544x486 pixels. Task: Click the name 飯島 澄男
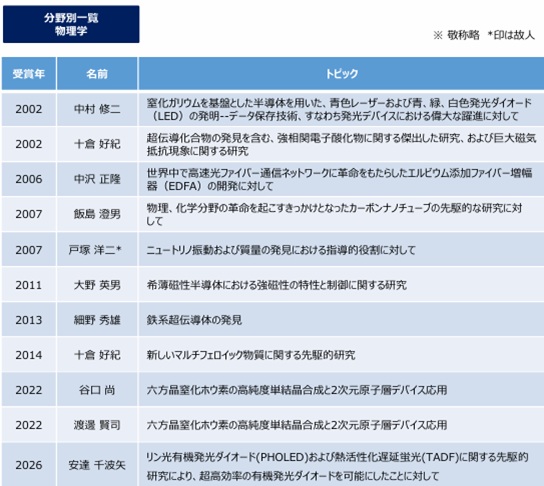(97, 214)
